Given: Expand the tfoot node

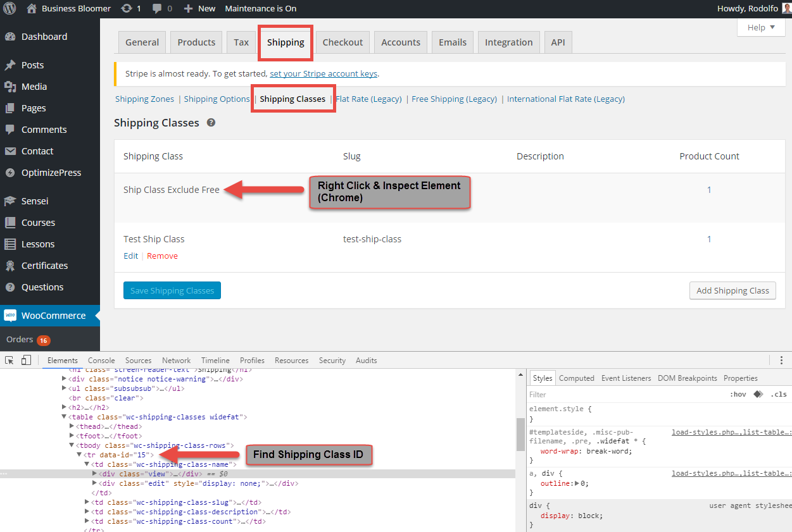Looking at the screenshot, I should click(x=72, y=436).
